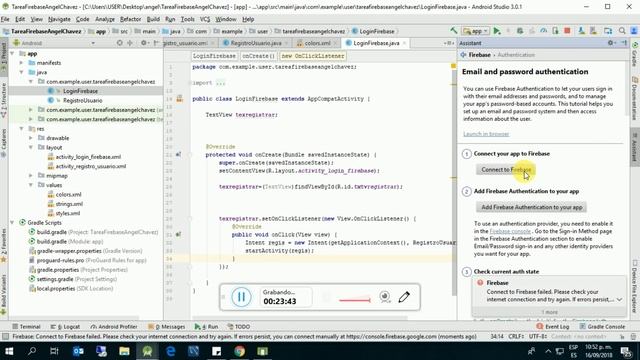Toggle the Gradle side panel tab
This screenshot has width=640, height=360.
click(x=636, y=54)
